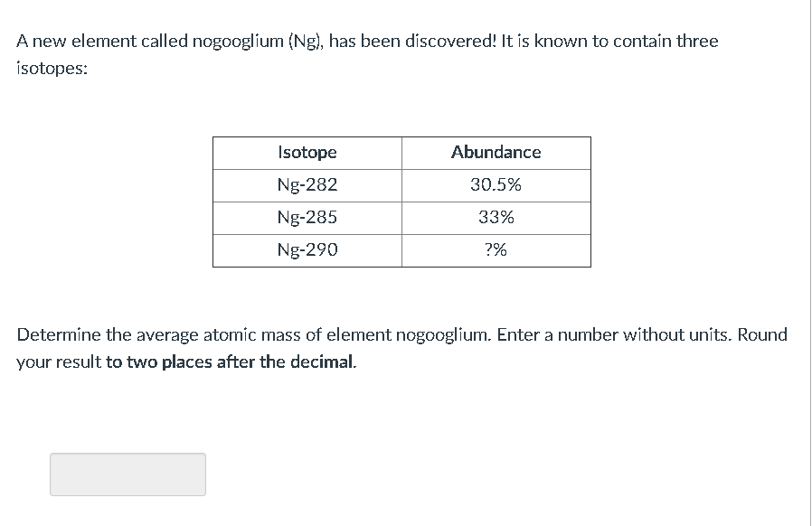Select the Abundance column header

tap(496, 153)
